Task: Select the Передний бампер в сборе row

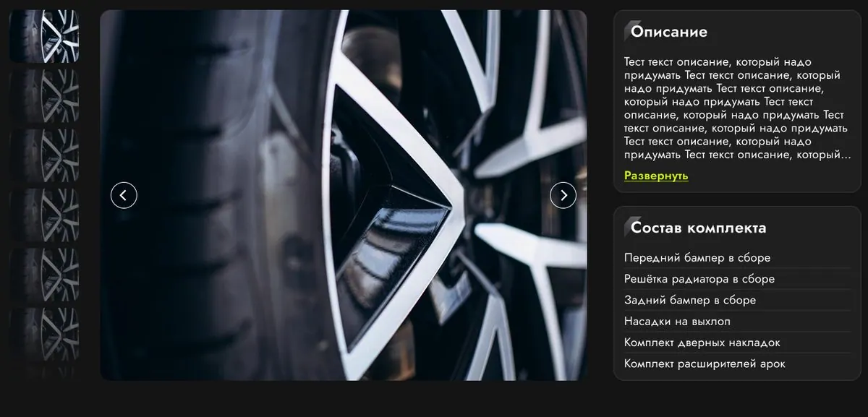Action: (x=737, y=258)
